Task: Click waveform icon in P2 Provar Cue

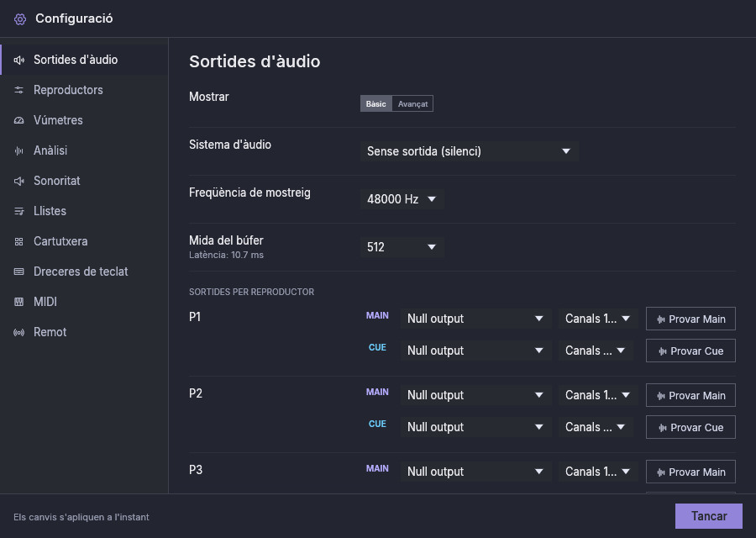Action: 663,428
